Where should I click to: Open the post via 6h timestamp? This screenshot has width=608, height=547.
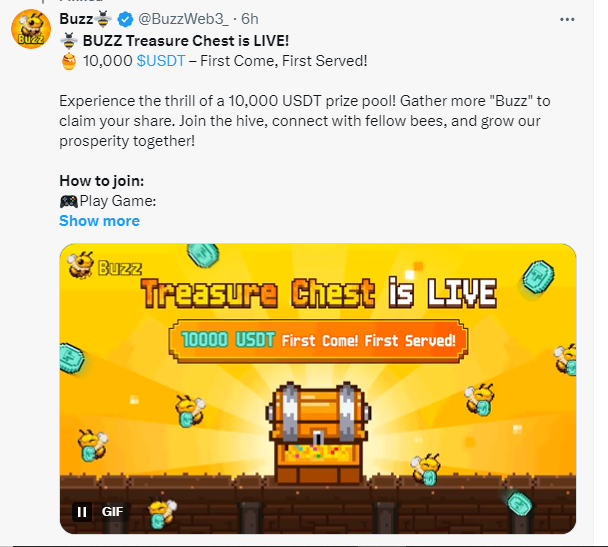click(x=250, y=19)
